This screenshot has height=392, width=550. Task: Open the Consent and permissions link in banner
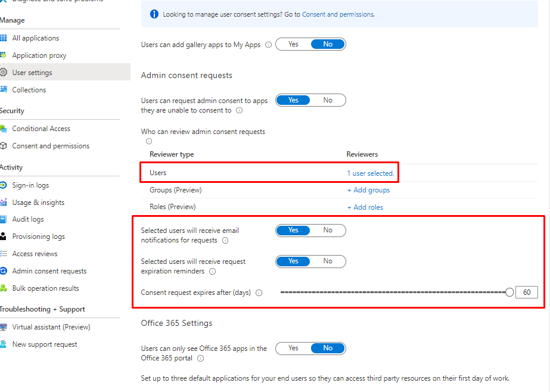pos(338,14)
